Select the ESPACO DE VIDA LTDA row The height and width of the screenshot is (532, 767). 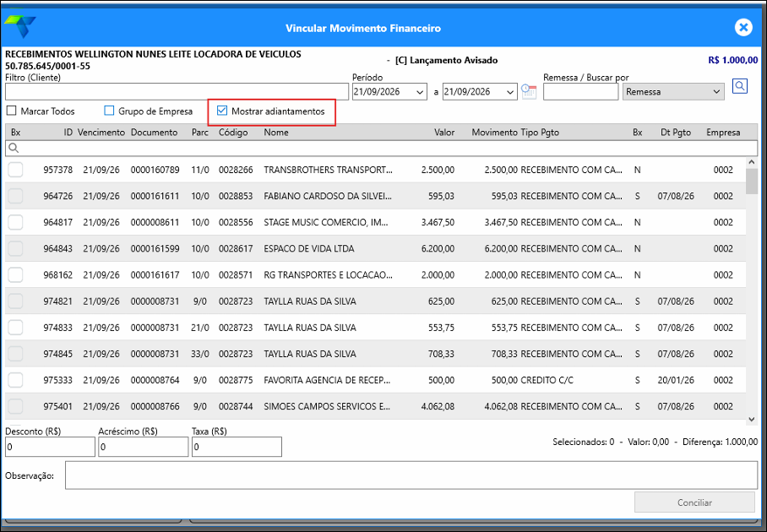click(376, 248)
